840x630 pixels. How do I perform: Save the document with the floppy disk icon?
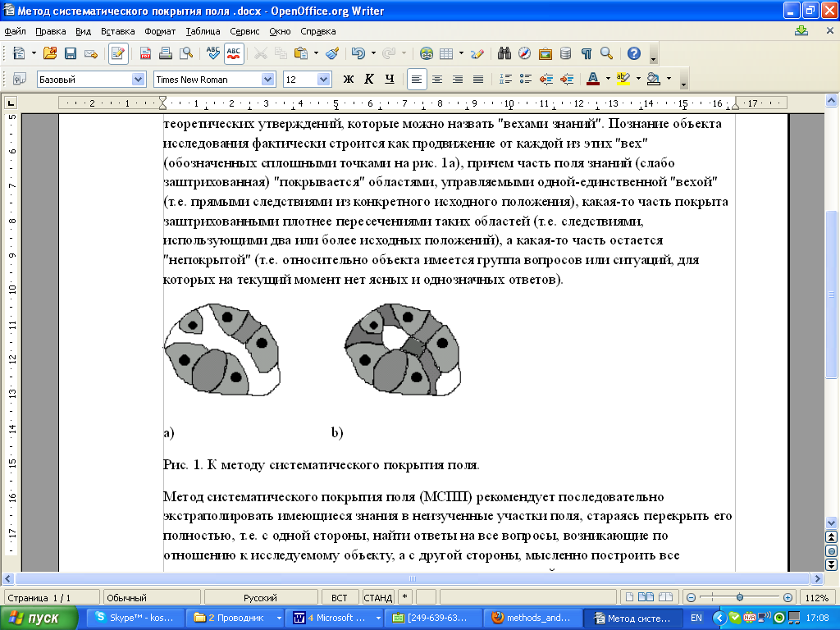pos(71,53)
